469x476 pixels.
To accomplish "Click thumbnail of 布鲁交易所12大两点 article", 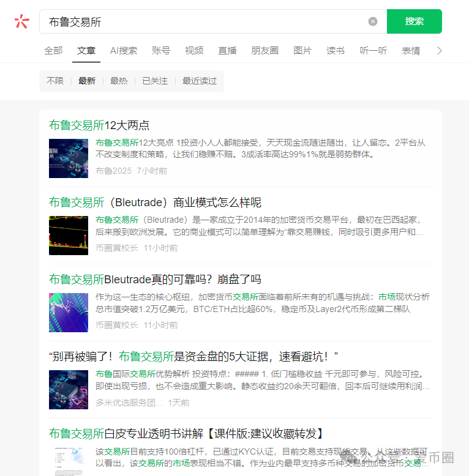I will click(x=69, y=158).
